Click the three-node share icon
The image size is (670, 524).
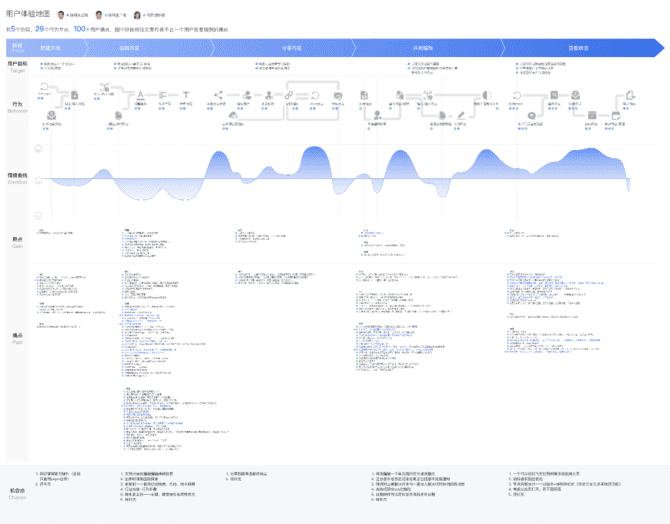tap(218, 95)
